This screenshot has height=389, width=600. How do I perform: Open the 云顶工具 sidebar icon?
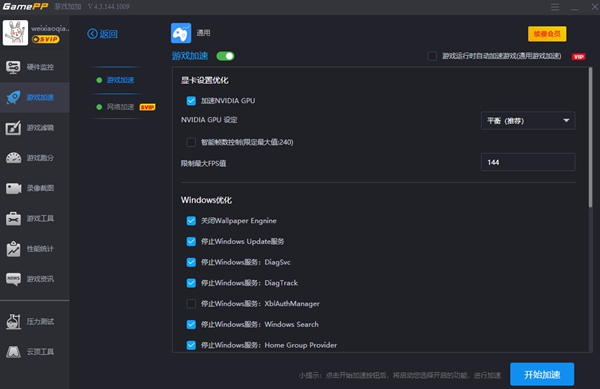point(13,352)
